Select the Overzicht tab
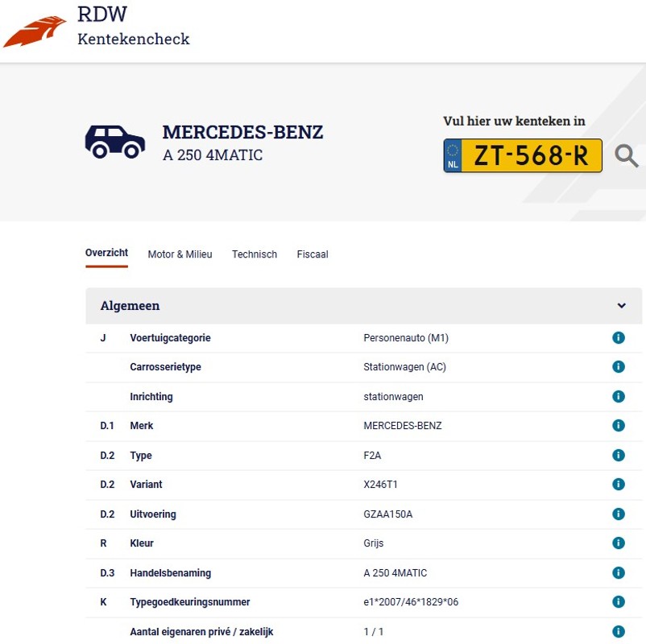 pyautogui.click(x=106, y=253)
